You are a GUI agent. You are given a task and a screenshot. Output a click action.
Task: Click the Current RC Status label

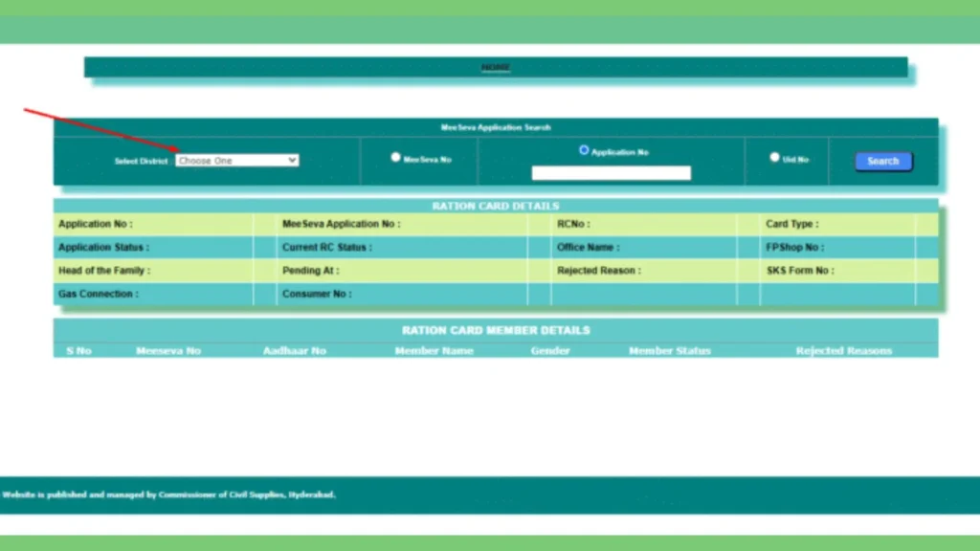[x=327, y=248]
